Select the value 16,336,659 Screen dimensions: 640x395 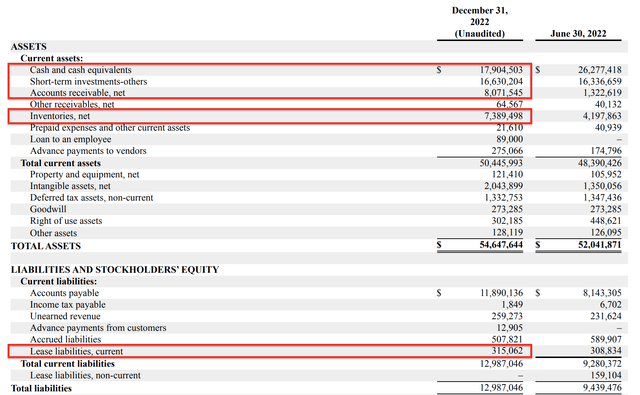pyautogui.click(x=600, y=82)
